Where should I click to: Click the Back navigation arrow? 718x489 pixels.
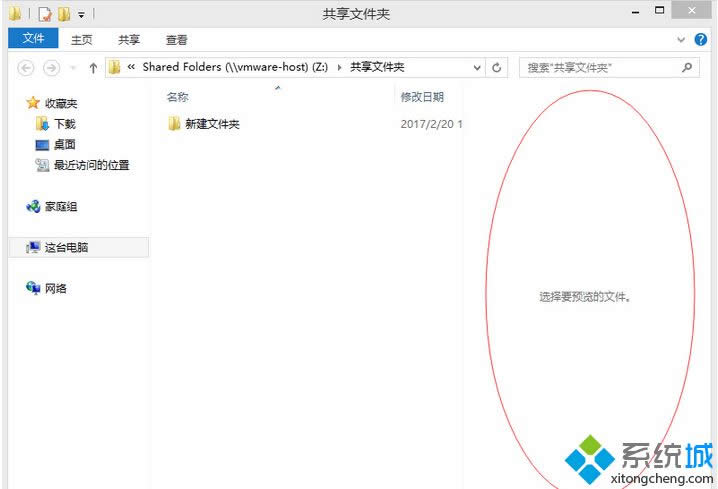(x=26, y=68)
